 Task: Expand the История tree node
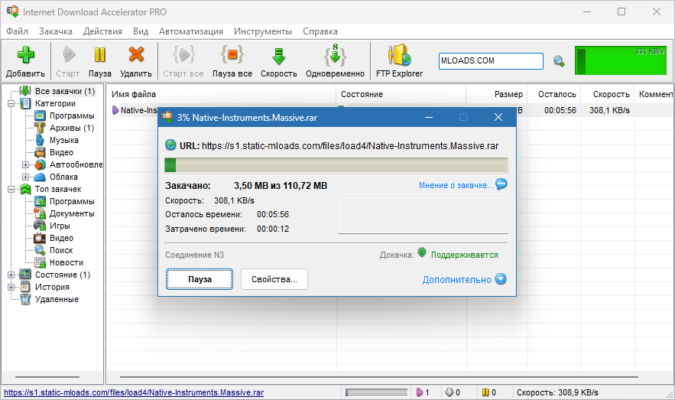(11, 287)
